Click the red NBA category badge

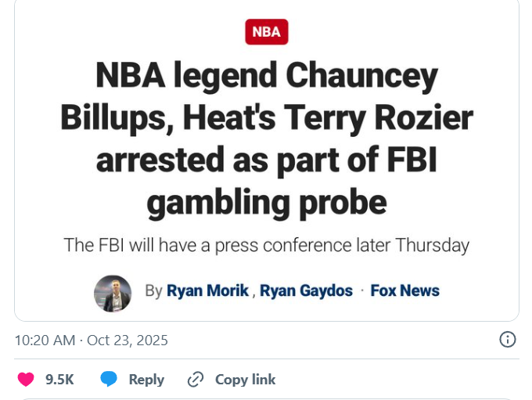pyautogui.click(x=267, y=32)
